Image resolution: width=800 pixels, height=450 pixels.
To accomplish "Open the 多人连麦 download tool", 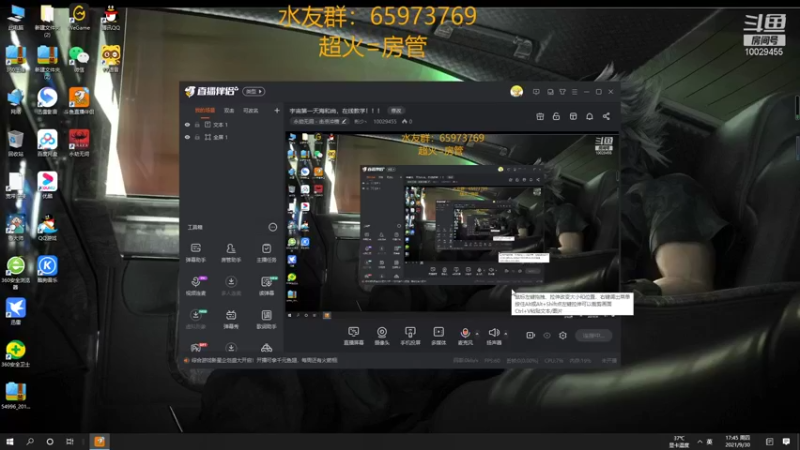I will point(231,286).
